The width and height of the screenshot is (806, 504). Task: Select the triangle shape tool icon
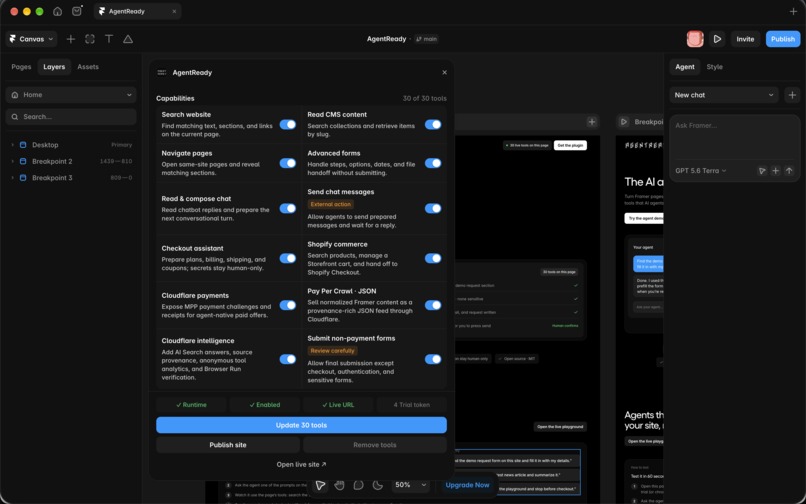click(128, 39)
